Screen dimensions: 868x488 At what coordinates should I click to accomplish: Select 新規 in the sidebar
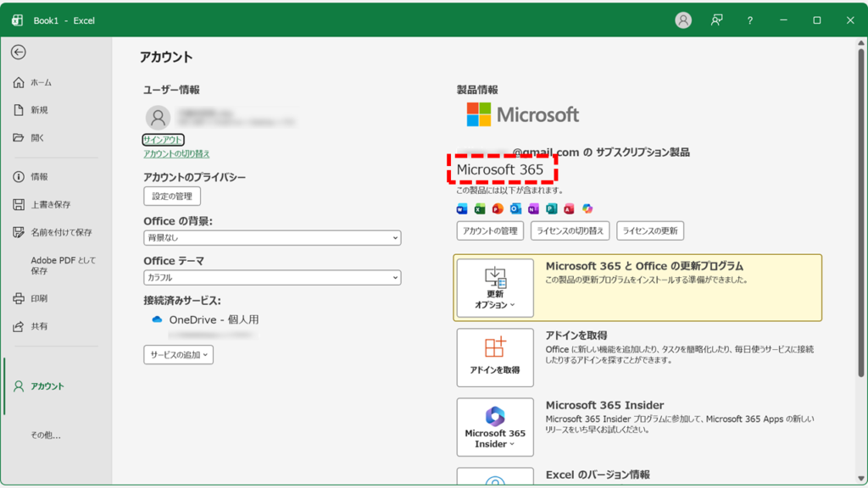(39, 110)
